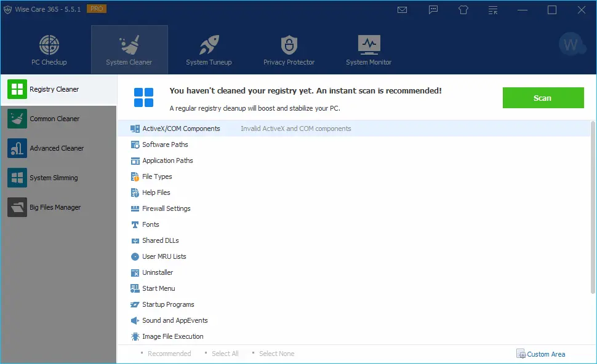The width and height of the screenshot is (597, 364).
Task: Select the Sound and AppEvents entry
Action: 175,320
